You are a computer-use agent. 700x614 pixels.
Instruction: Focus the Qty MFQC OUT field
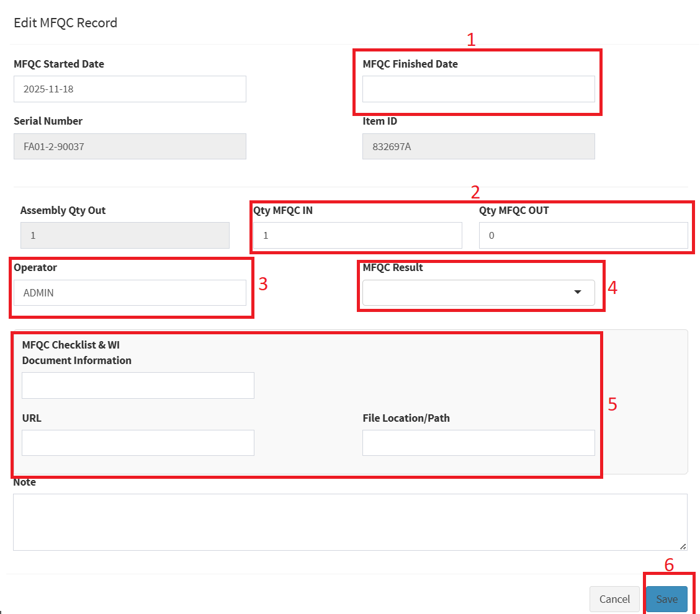(583, 235)
